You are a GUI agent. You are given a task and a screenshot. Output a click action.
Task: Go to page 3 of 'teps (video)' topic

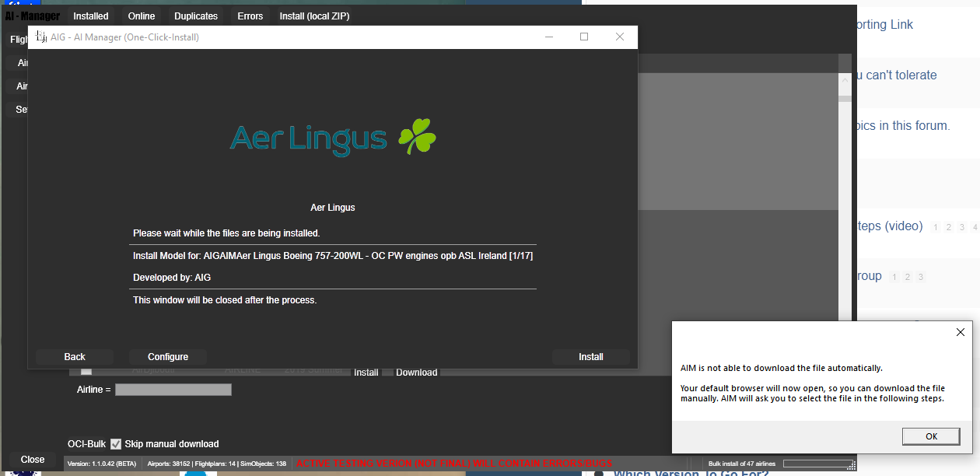click(962, 227)
